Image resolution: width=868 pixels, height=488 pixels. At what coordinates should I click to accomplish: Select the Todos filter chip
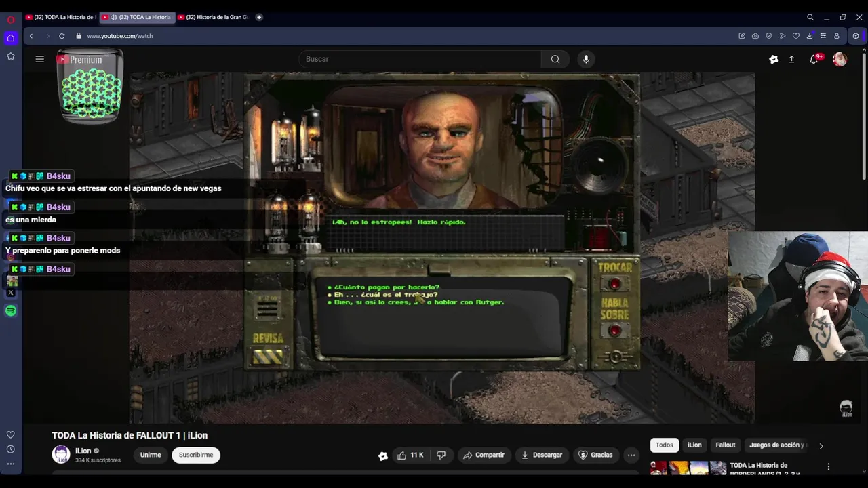tap(665, 445)
